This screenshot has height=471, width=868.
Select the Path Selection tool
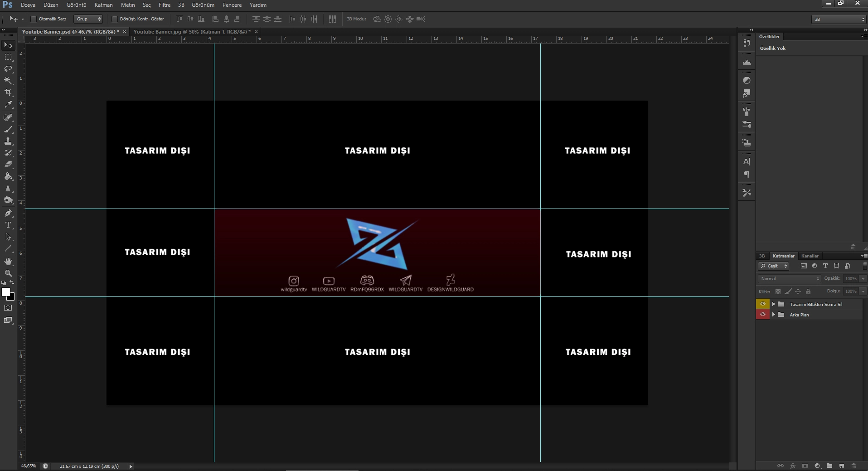click(x=8, y=237)
